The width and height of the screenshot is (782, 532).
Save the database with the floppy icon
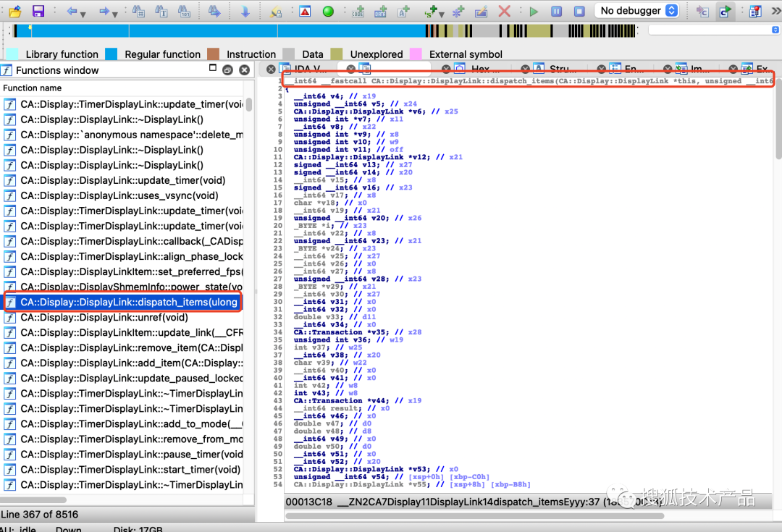click(38, 11)
